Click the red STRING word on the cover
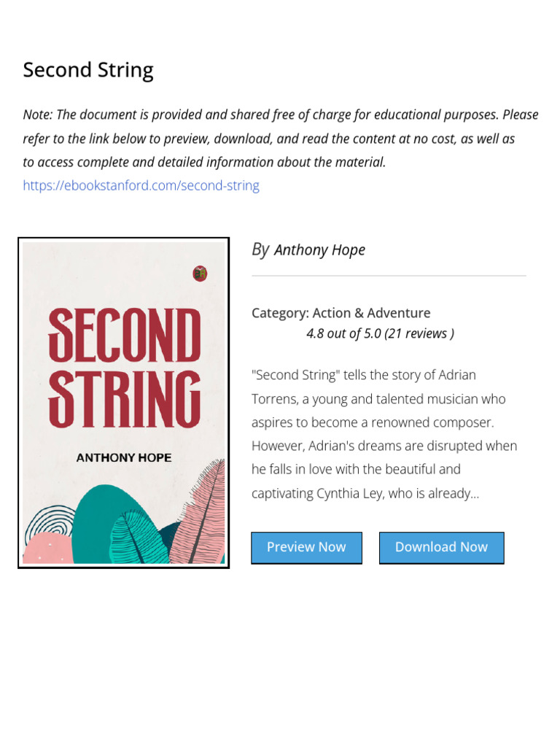 [124, 399]
